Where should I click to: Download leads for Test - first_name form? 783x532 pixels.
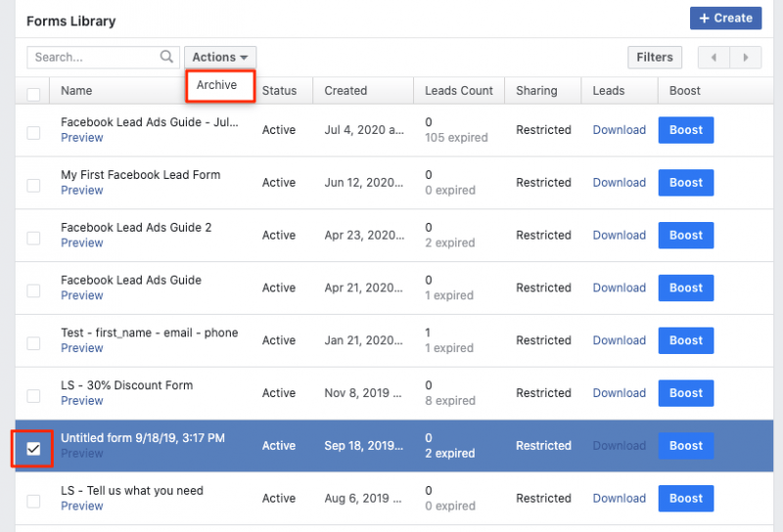(620, 340)
